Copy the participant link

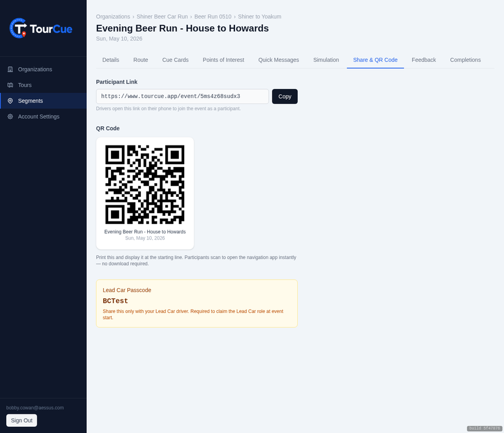285,96
